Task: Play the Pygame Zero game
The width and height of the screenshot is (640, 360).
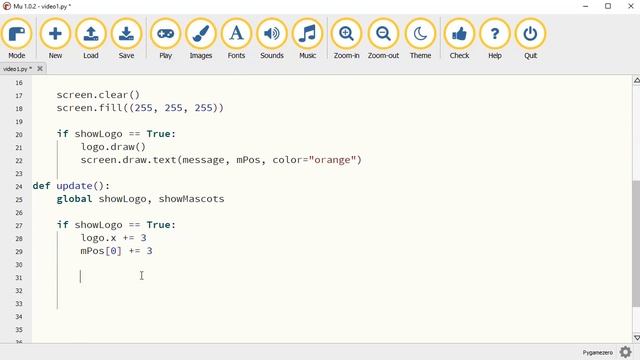Action: click(165, 39)
